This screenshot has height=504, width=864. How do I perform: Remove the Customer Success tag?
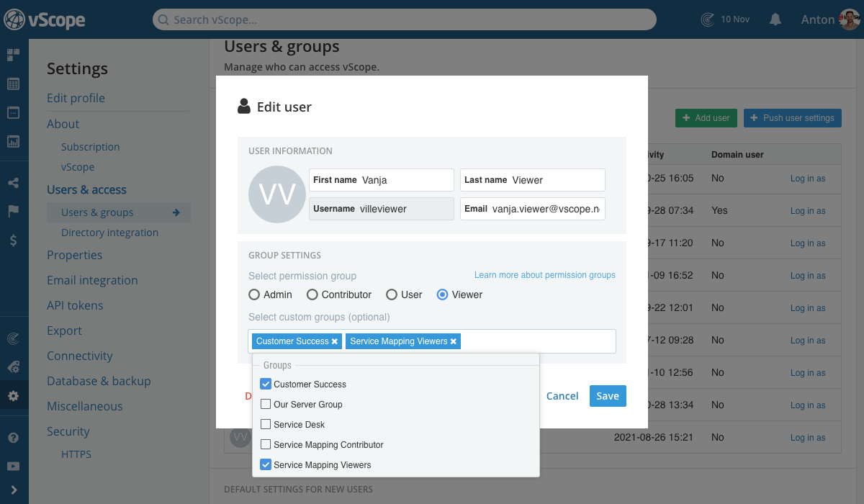pos(335,341)
